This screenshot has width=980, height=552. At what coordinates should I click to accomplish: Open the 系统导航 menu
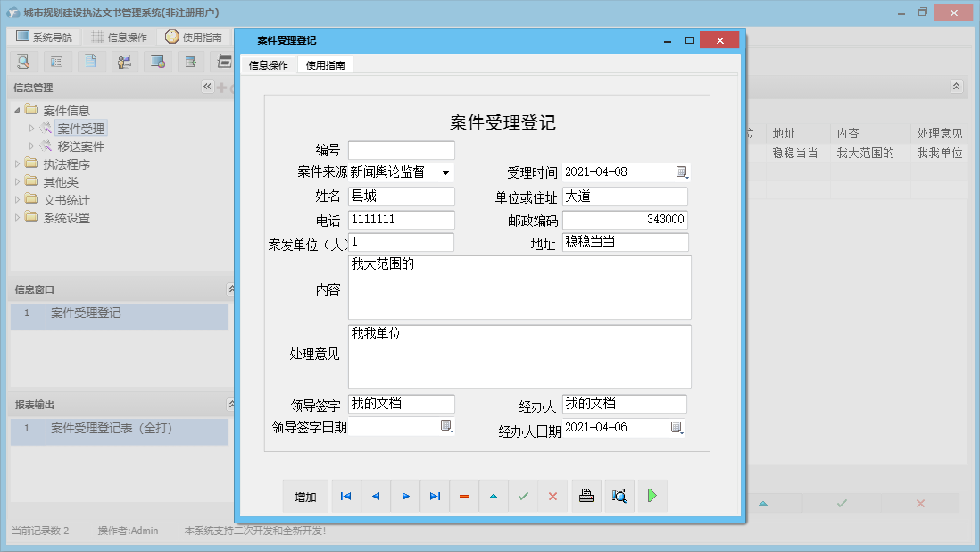[x=44, y=36]
